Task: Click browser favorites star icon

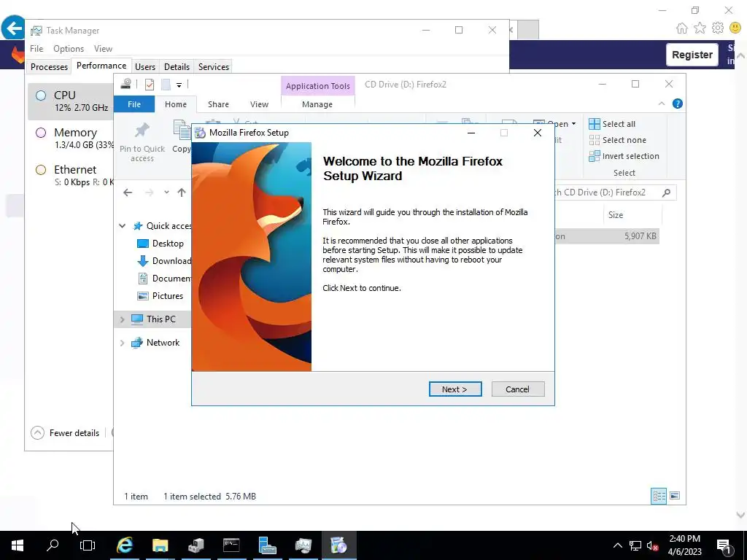Action: pos(700,28)
